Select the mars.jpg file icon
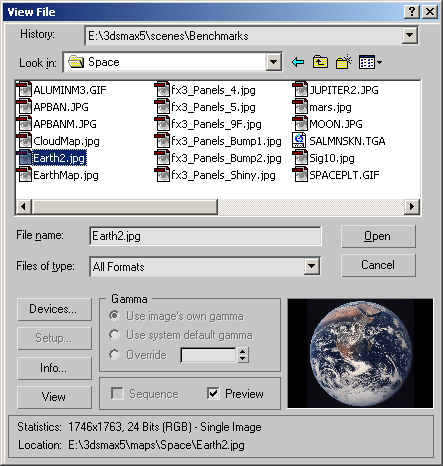Viewport: 443px width, 466px height. (x=300, y=107)
